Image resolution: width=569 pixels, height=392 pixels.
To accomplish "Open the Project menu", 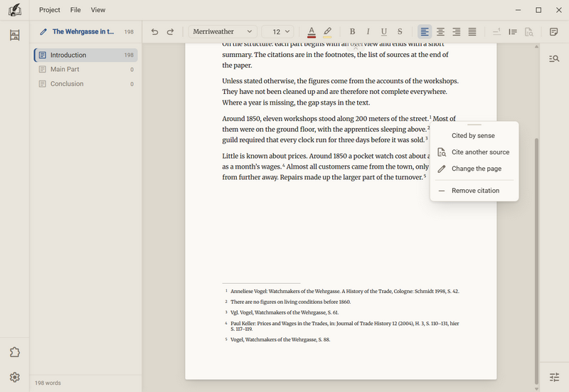I will (50, 10).
